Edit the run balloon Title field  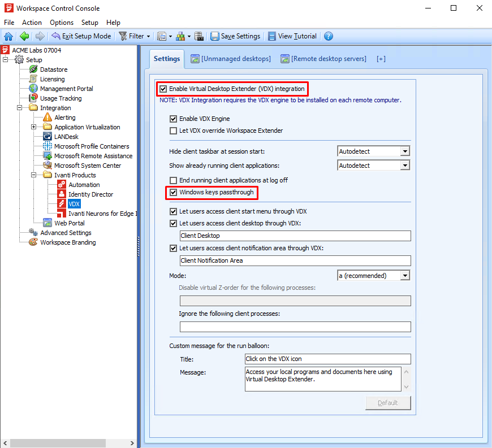(x=328, y=359)
